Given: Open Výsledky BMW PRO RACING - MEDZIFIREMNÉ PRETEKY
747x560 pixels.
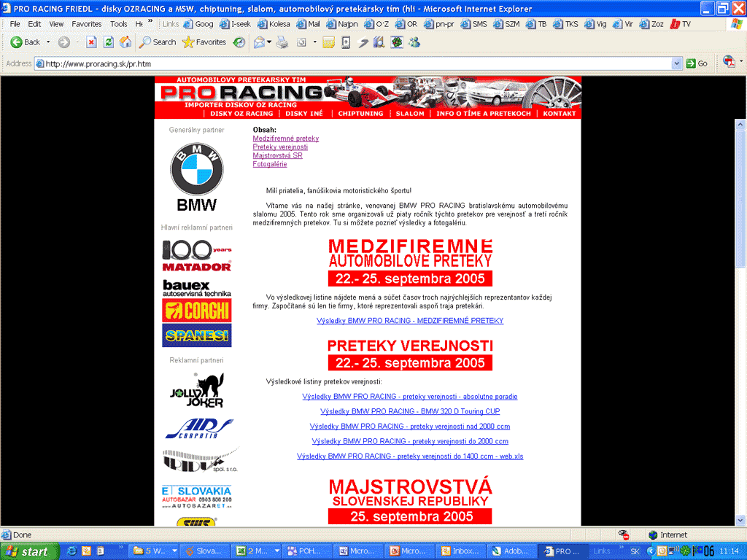Looking at the screenshot, I should (x=410, y=321).
